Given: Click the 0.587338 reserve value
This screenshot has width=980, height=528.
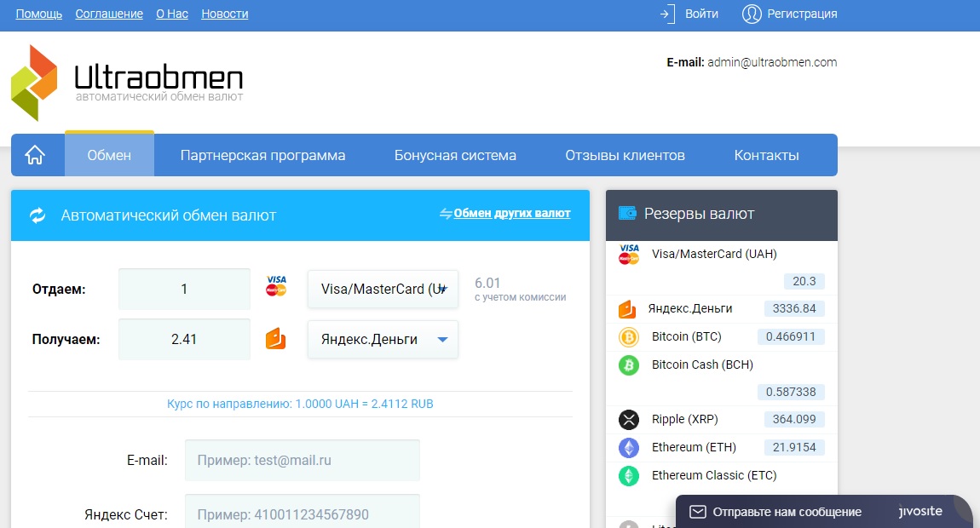Looking at the screenshot, I should click(x=791, y=392).
